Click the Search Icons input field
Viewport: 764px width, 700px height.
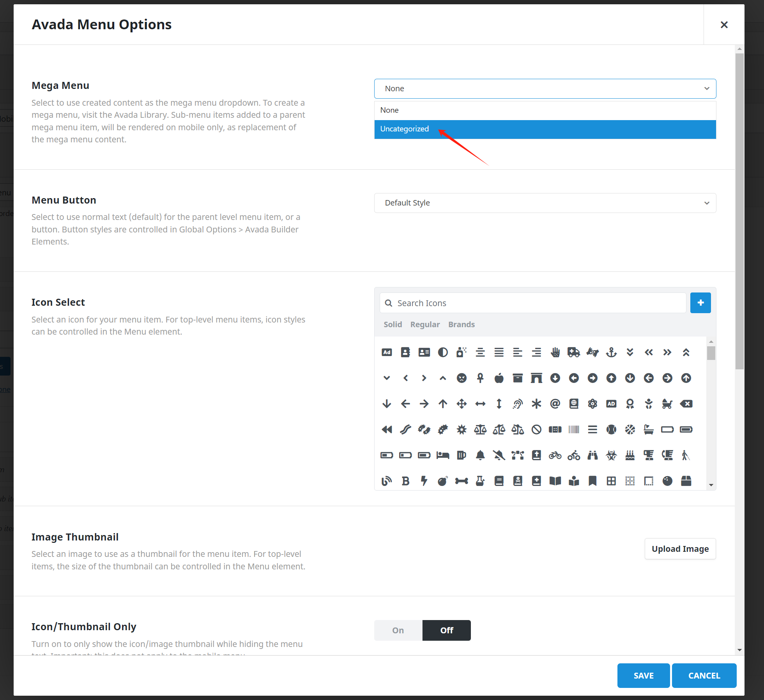(x=532, y=302)
